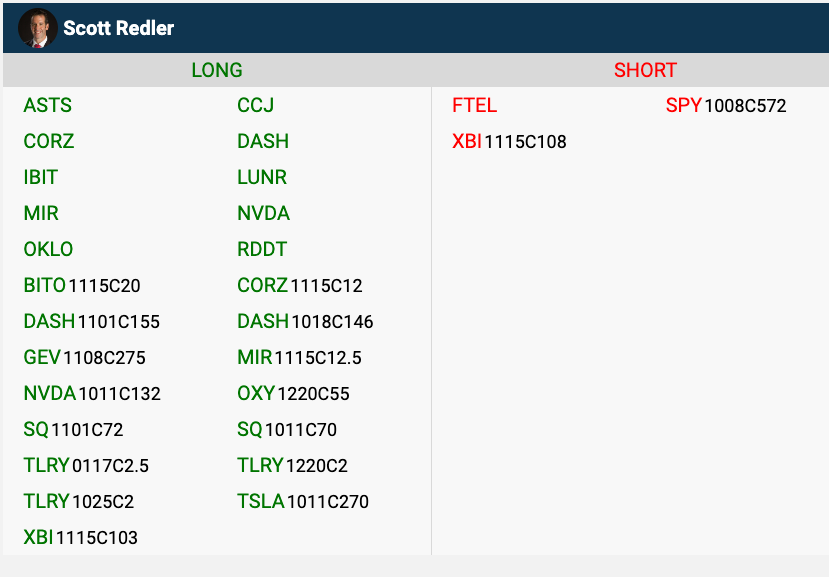Open the SPY 1008C572 short position

click(x=726, y=106)
